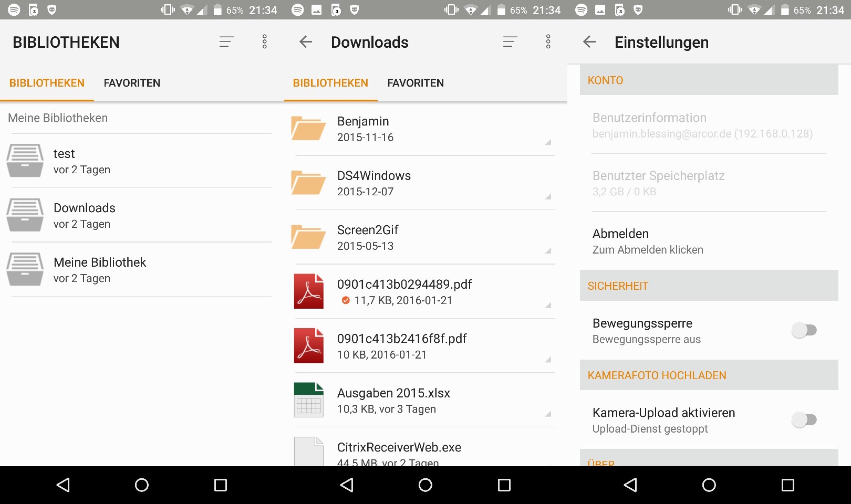Image resolution: width=851 pixels, height=504 pixels.
Task: Tap sort icon in Bibliotheken header
Action: click(x=226, y=42)
